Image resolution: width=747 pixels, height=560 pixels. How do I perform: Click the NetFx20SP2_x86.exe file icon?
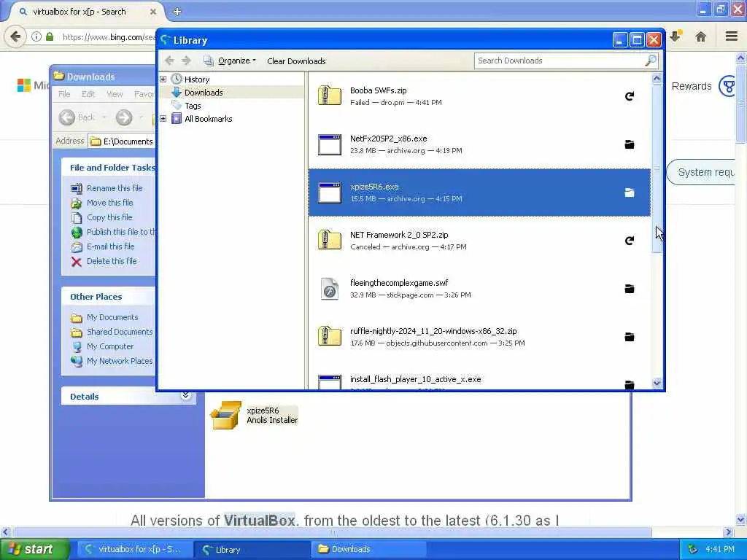tap(330, 144)
